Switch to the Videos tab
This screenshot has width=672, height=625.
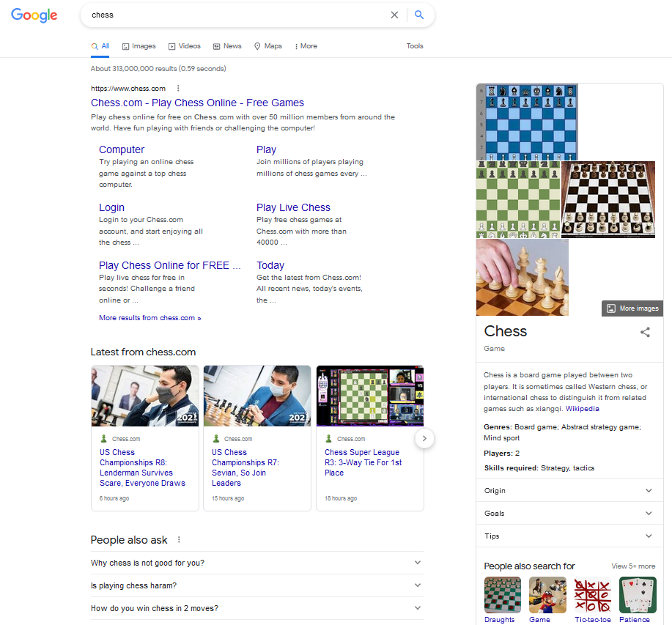(x=188, y=45)
